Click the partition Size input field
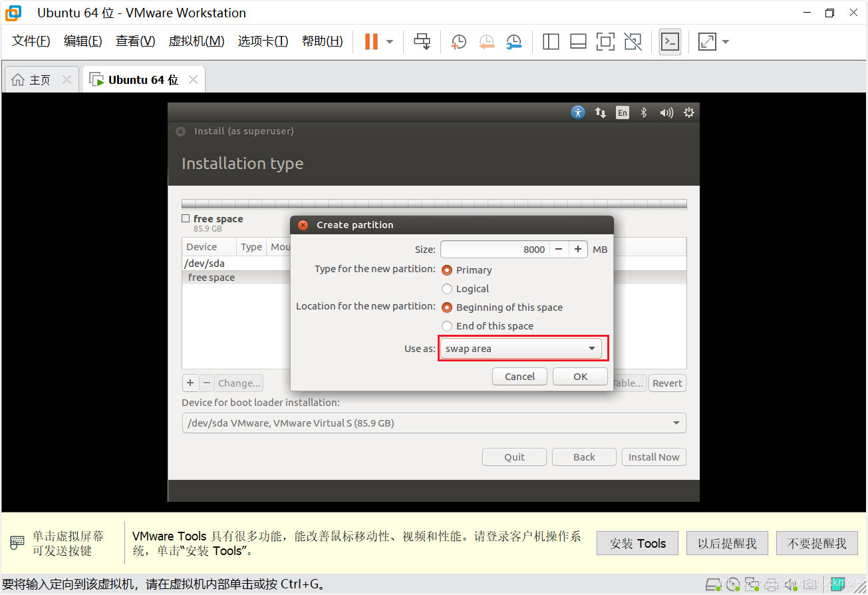Viewport: 868px width, 595px height. [495, 250]
